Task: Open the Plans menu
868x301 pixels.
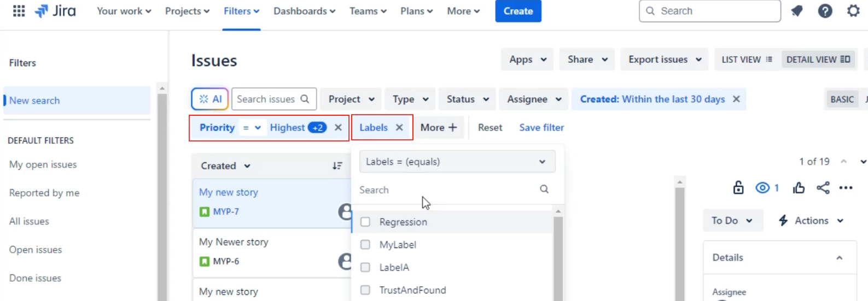Action: click(x=416, y=11)
